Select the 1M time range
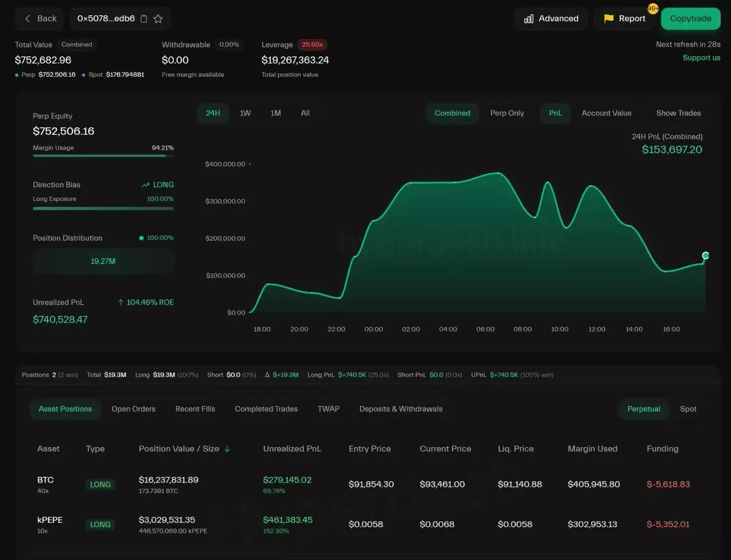 click(275, 113)
